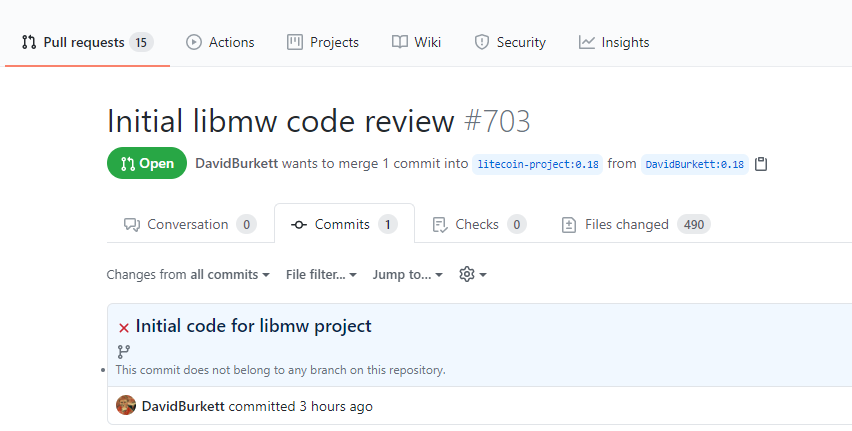The image size is (852, 431).
Task: Click the Insights graph icon
Action: (x=586, y=42)
